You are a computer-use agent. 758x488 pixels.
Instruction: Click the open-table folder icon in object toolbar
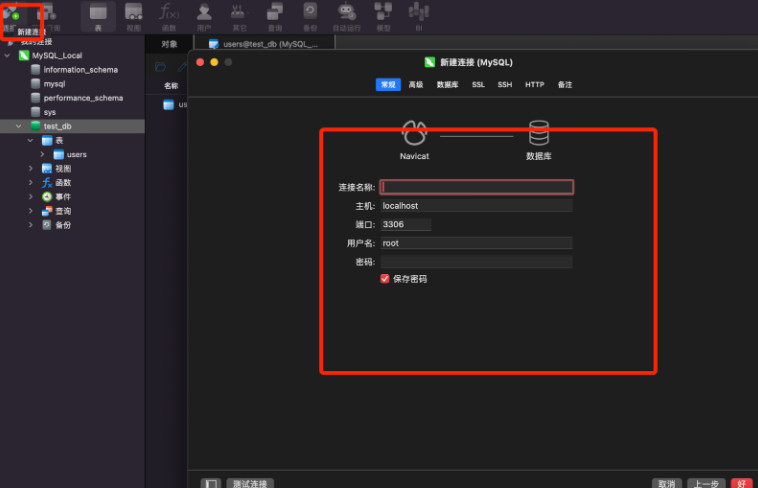pyautogui.click(x=160, y=67)
